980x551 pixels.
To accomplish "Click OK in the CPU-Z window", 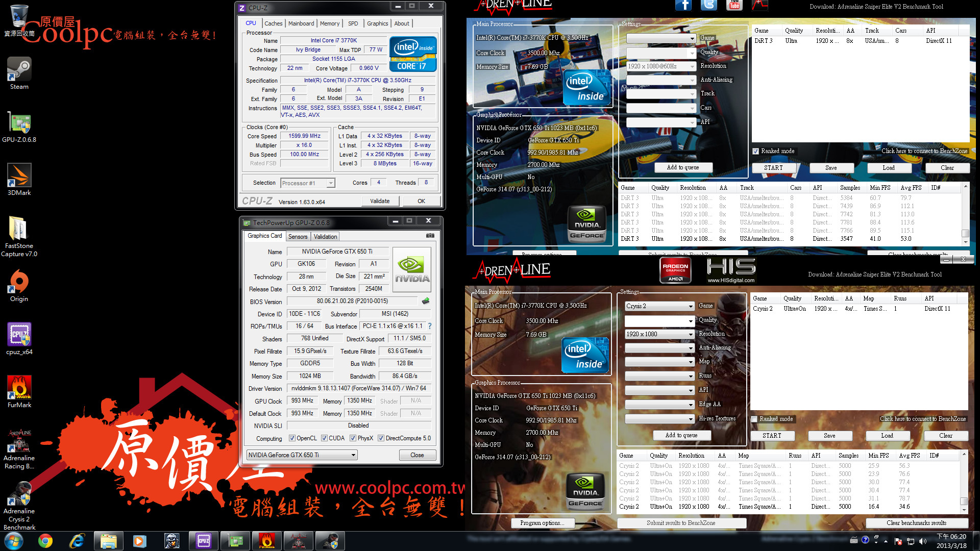I will click(421, 201).
